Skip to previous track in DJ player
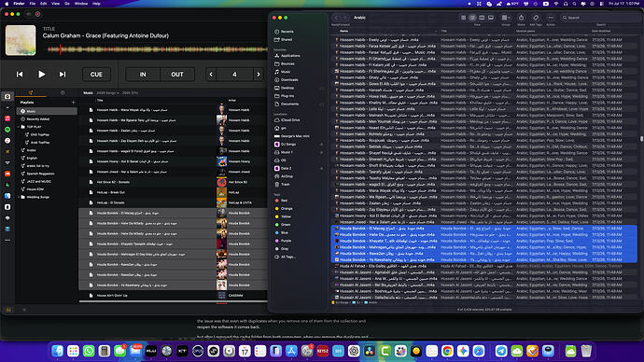 coord(20,75)
